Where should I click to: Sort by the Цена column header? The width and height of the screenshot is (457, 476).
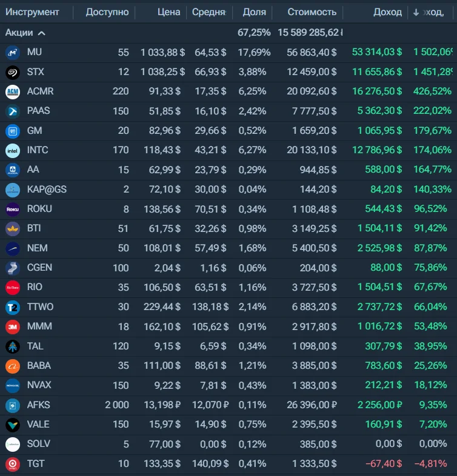click(x=168, y=12)
